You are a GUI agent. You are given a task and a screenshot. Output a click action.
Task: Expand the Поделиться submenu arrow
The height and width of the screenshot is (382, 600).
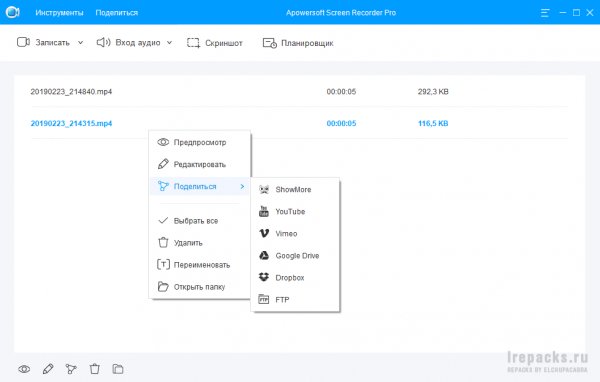(242, 186)
